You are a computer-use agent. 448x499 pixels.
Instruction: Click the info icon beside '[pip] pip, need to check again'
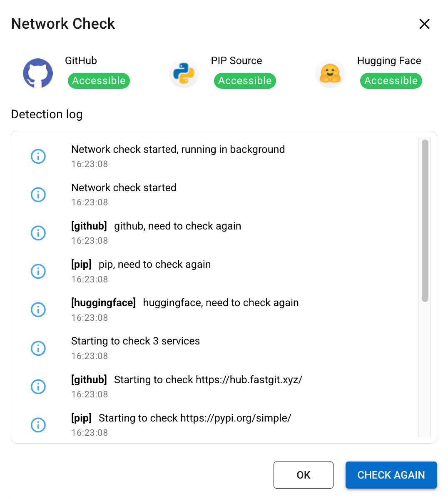tap(38, 271)
